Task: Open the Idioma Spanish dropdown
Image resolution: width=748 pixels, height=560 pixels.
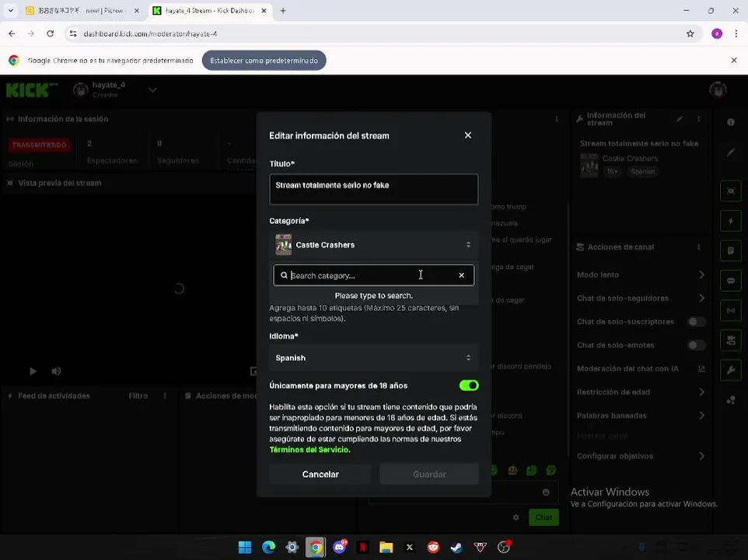Action: (x=373, y=358)
